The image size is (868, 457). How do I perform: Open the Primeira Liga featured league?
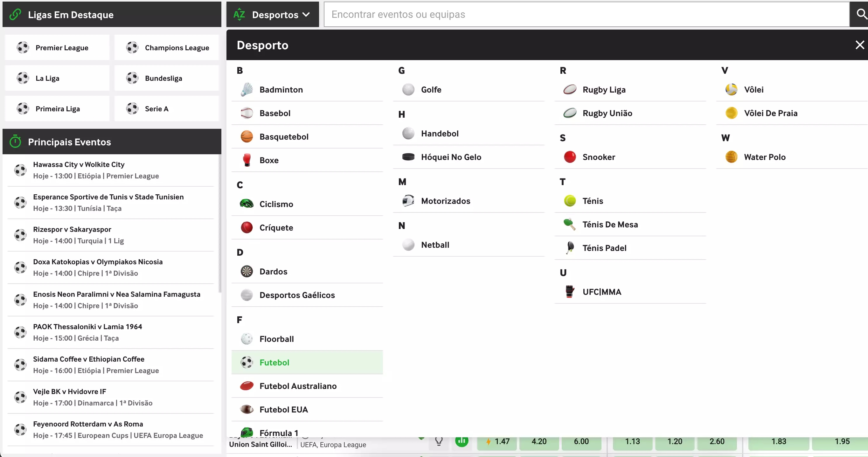click(57, 108)
